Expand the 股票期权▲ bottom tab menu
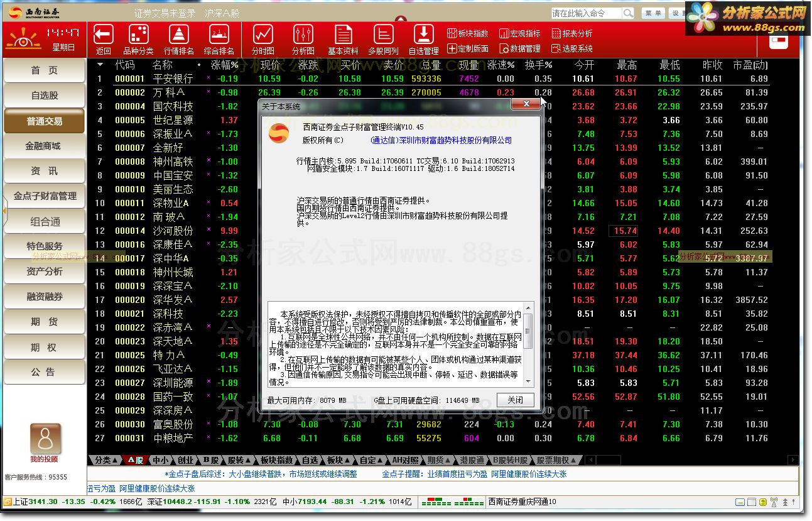812x521 pixels. coord(556,460)
